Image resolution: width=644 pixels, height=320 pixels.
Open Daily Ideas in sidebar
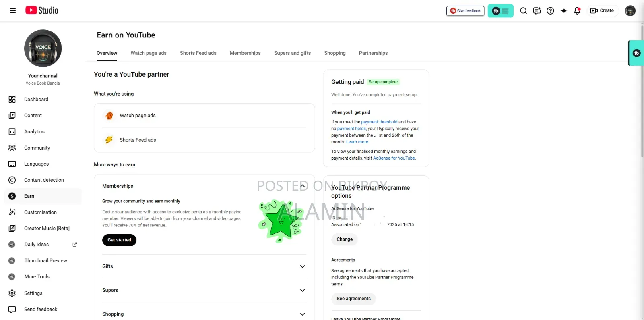point(37,245)
